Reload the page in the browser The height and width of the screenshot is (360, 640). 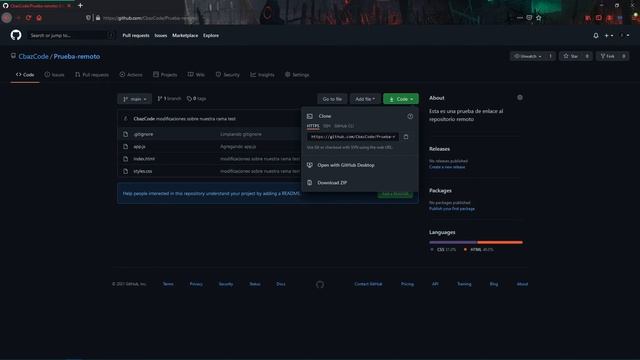(x=28, y=18)
